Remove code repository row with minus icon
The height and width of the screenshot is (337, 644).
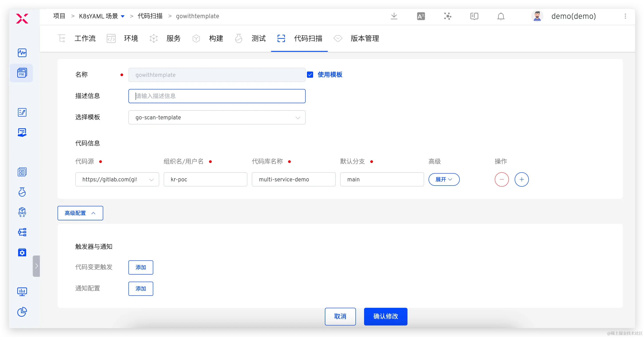click(502, 180)
